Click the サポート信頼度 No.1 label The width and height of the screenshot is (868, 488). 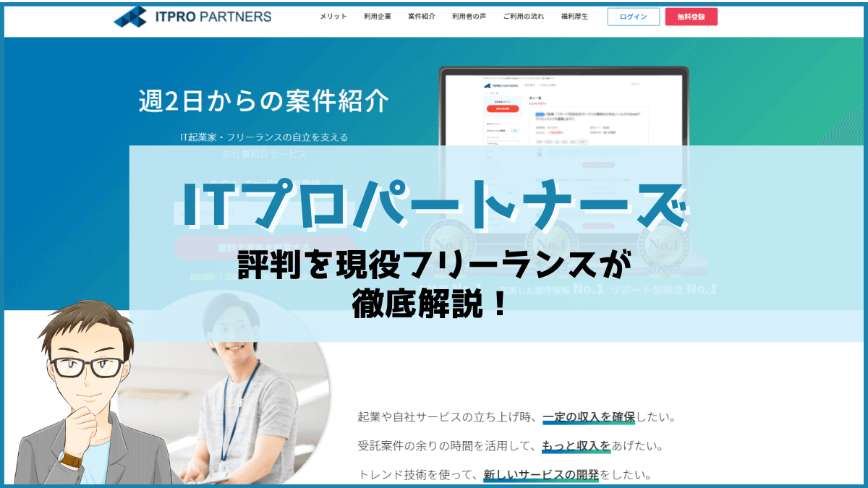pos(663,290)
